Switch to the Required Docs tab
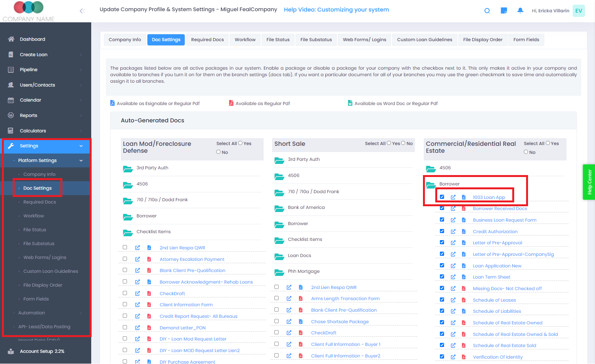Image resolution: width=595 pixels, height=364 pixels. pos(207,40)
